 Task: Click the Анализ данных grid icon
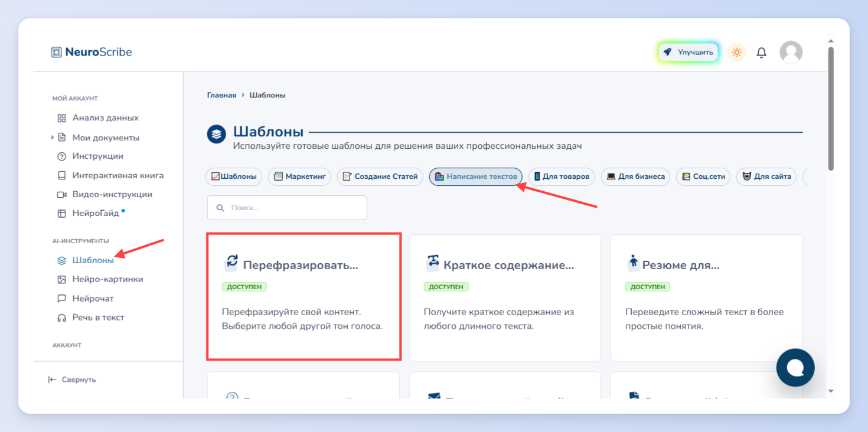[61, 118]
